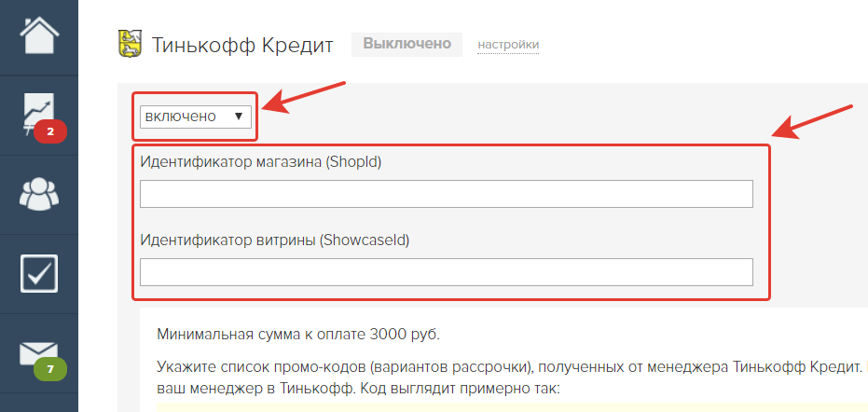Click the Выключено status label
The height and width of the screenshot is (412, 868).
(406, 44)
